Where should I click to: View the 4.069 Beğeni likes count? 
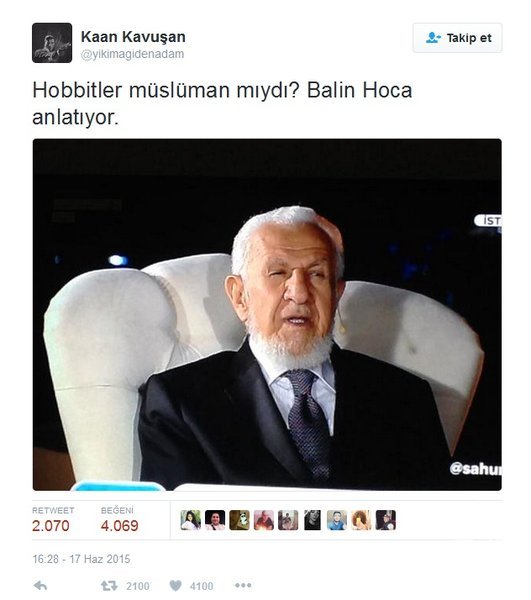(x=119, y=526)
